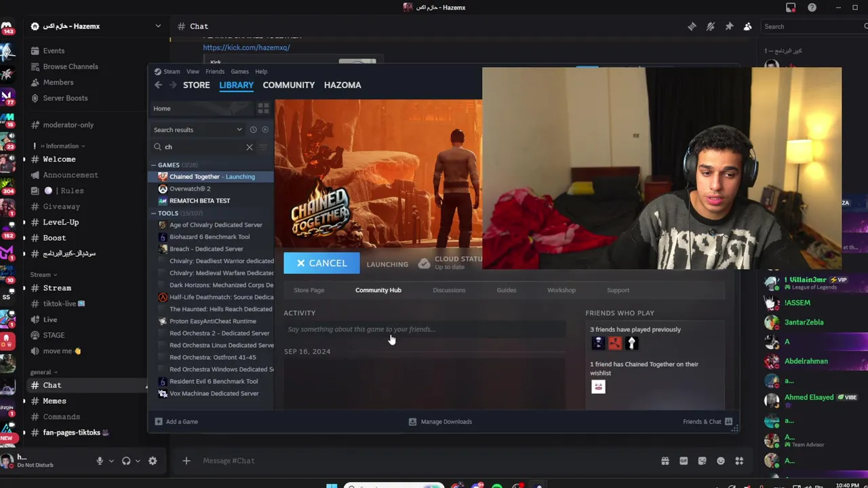This screenshot has width=868, height=488.
Task: Toggle Discord notification settings bell icon
Action: [x=710, y=26]
